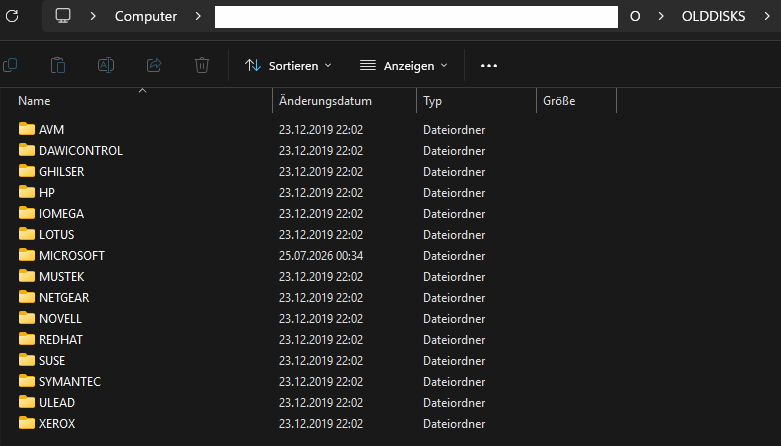This screenshot has height=446, width=781.
Task: Open the Anzeigen view dropdown
Action: [x=403, y=65]
